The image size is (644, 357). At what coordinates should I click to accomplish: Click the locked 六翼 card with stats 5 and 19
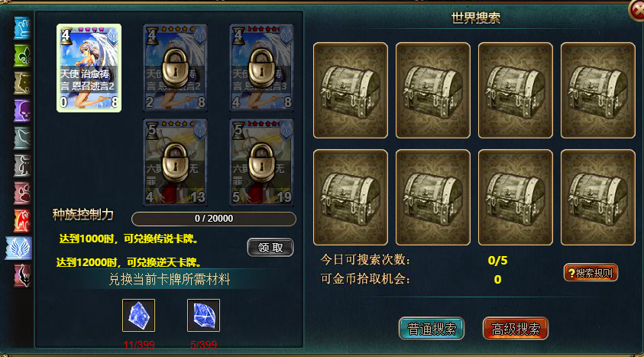click(x=261, y=163)
